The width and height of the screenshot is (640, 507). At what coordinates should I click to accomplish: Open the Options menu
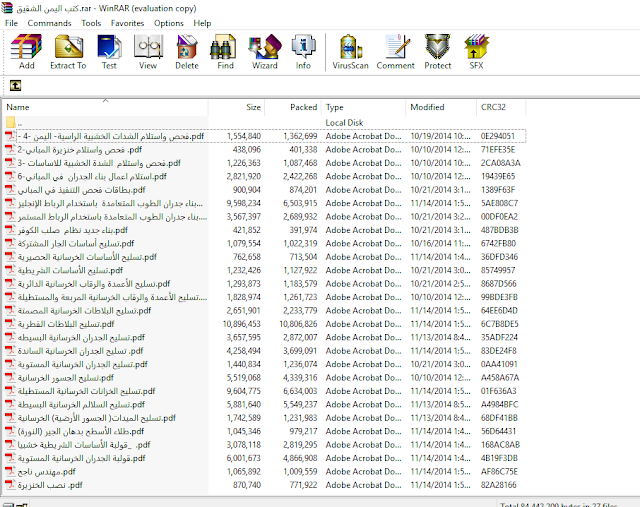169,23
